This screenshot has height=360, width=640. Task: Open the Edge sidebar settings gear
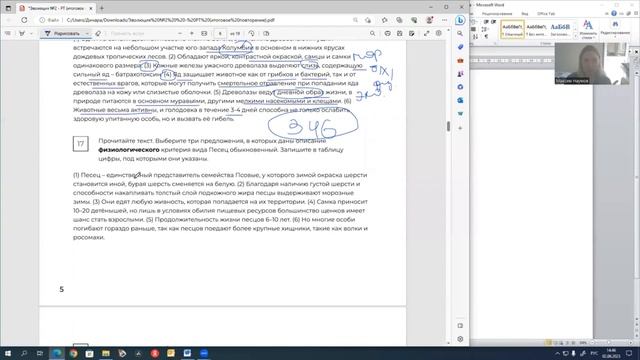coord(460,339)
